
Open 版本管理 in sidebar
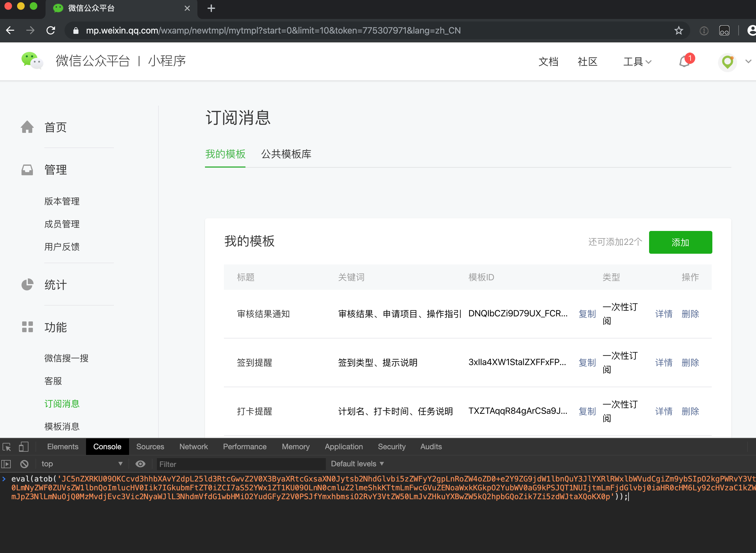coord(62,201)
